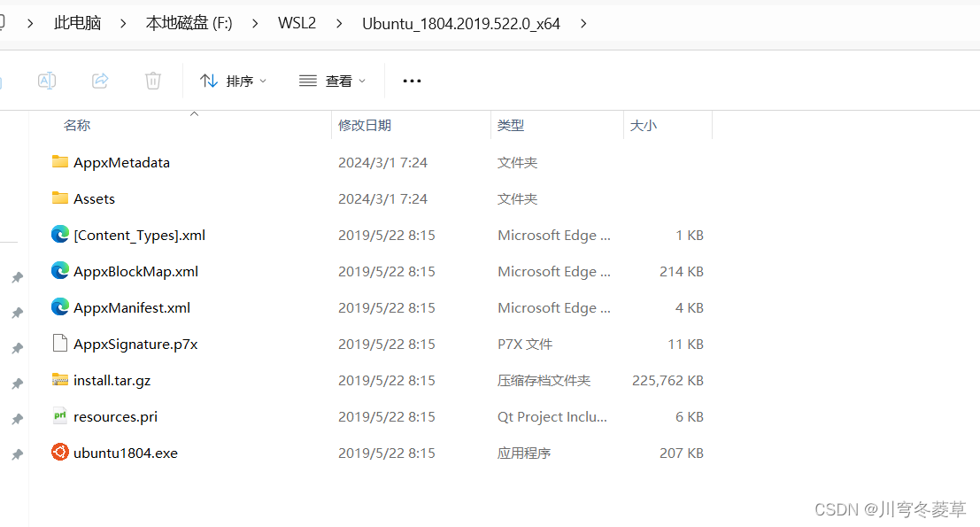The width and height of the screenshot is (980, 527).
Task: Select file name resources.pri
Action: [x=116, y=417]
